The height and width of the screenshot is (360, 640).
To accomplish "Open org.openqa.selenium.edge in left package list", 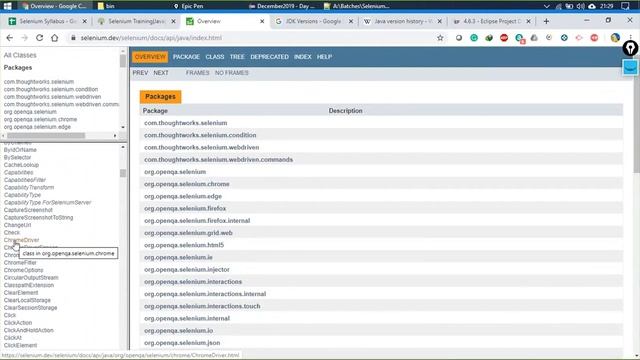I will [x=37, y=127].
